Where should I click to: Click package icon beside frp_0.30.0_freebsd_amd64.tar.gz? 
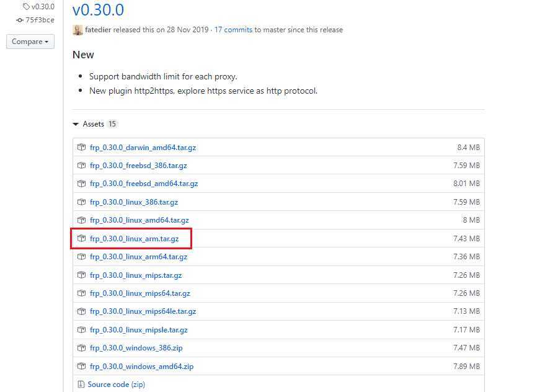(x=81, y=184)
